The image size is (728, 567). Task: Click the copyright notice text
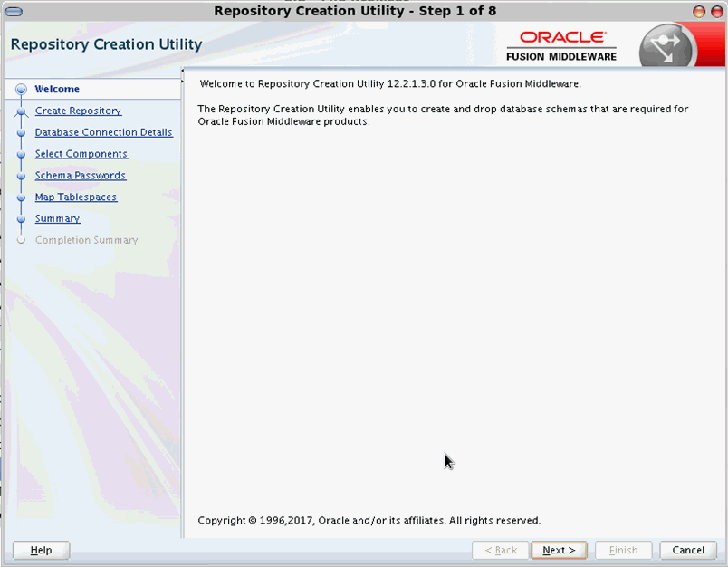[x=369, y=521]
